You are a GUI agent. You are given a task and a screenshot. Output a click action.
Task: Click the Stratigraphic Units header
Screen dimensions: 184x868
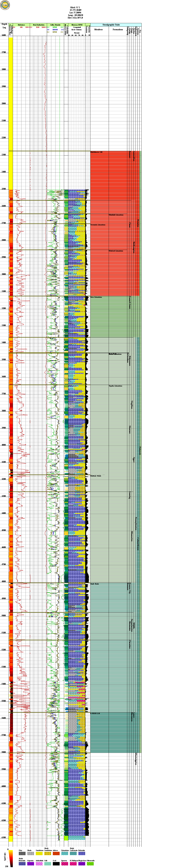point(111,25)
